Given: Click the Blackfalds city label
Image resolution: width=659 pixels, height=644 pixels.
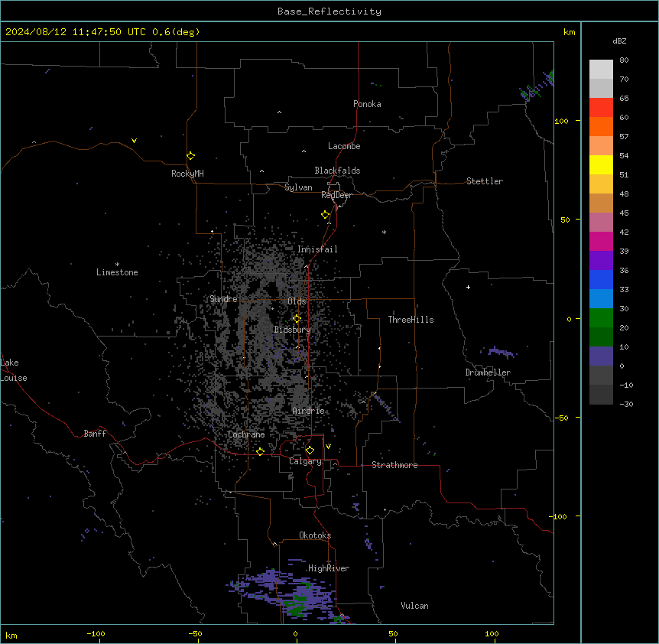Looking at the screenshot, I should [x=337, y=171].
